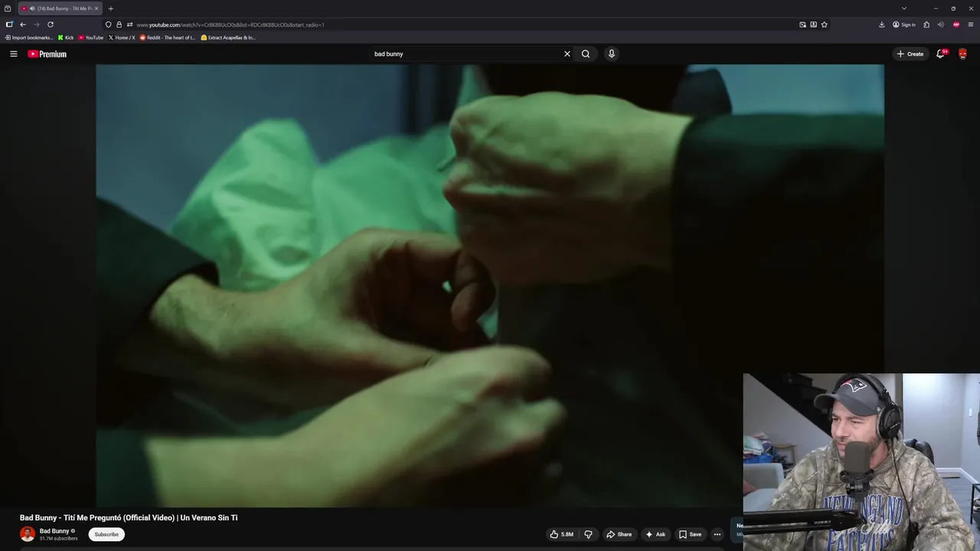Expand the list all tabs chevron
The image size is (980, 551).
pos(904,8)
